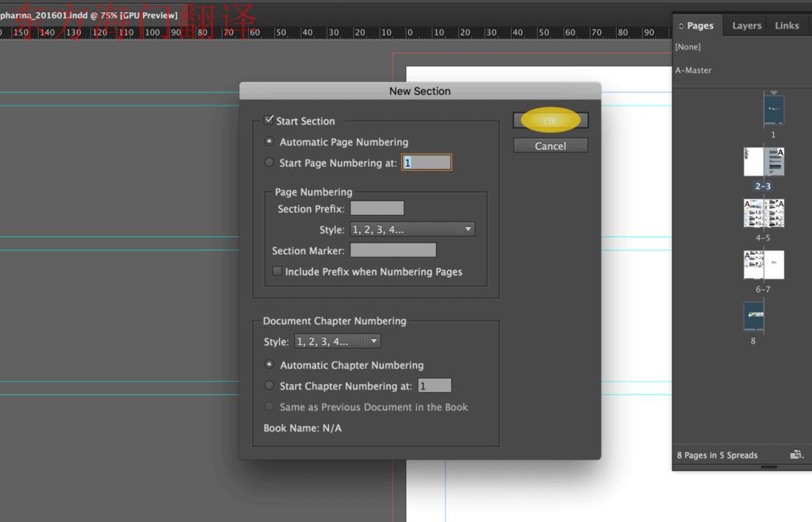Screen dimensions: 812x522
Task: Click the 8 Pages in 5 Spreads status text
Action: pos(717,455)
